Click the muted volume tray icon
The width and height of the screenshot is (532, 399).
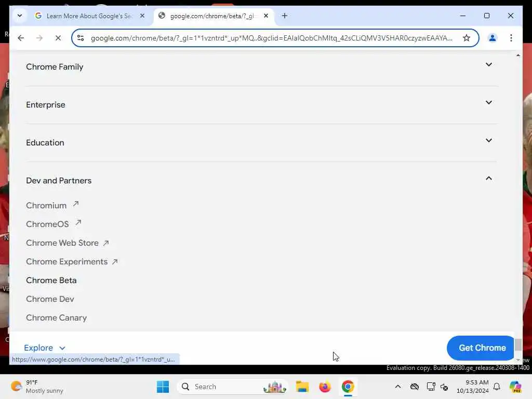444,387
